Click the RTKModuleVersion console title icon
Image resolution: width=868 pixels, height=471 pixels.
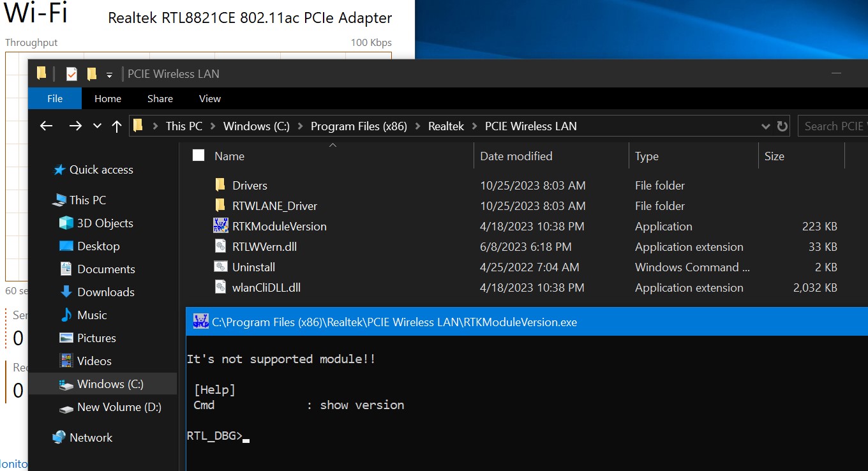click(201, 322)
